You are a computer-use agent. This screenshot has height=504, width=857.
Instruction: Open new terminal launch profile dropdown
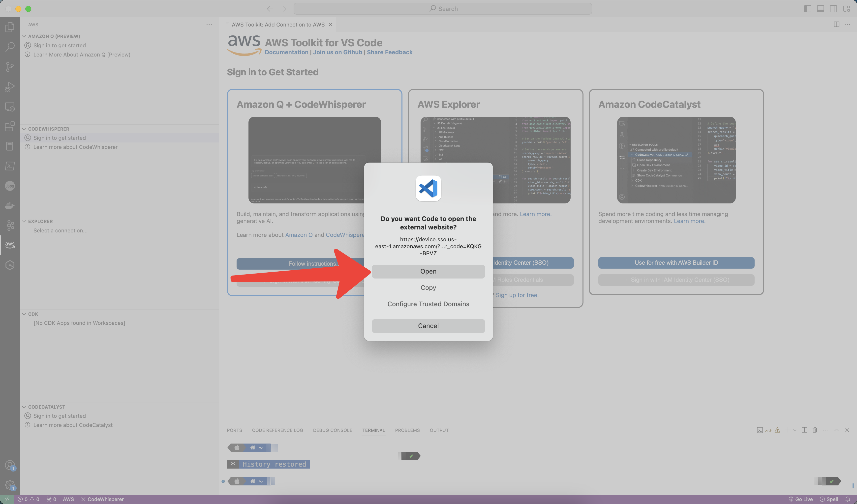pyautogui.click(x=795, y=430)
